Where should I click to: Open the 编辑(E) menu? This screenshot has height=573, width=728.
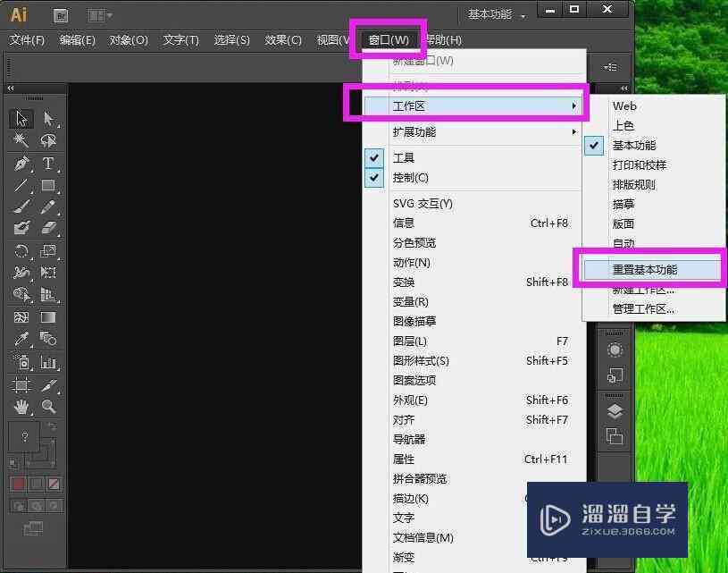78,40
